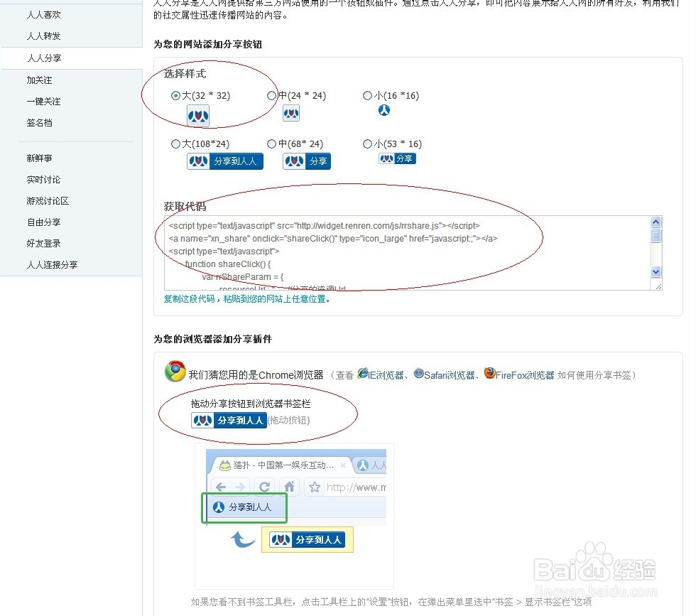Click the 分享 68x24 preview button
This screenshot has height=616, width=696.
(x=307, y=161)
